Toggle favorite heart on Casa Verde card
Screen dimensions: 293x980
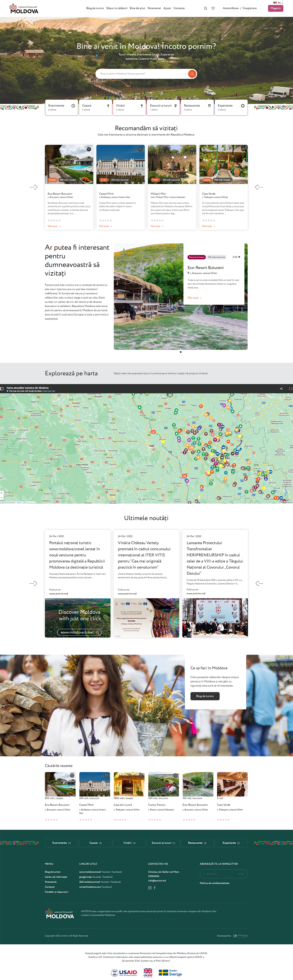coord(243,149)
